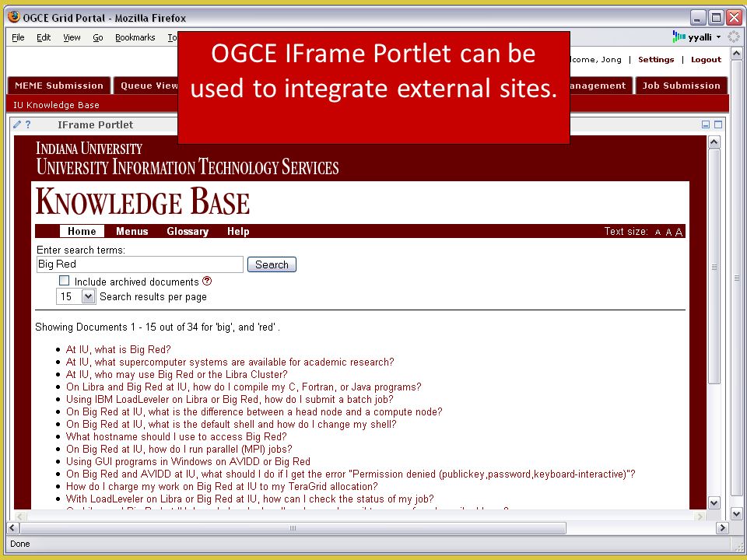Open the check status of my job link
Screen dimensions: 747x560
pos(250,499)
